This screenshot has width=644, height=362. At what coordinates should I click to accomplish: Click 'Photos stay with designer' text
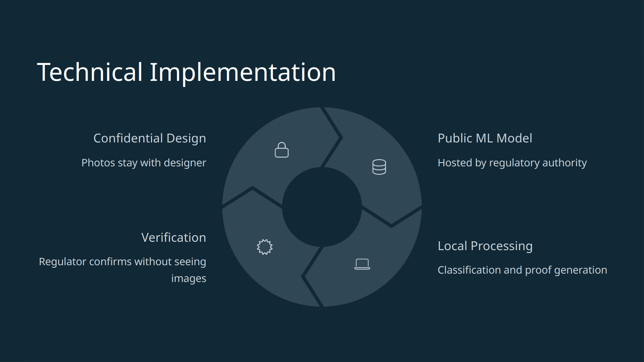point(143,163)
